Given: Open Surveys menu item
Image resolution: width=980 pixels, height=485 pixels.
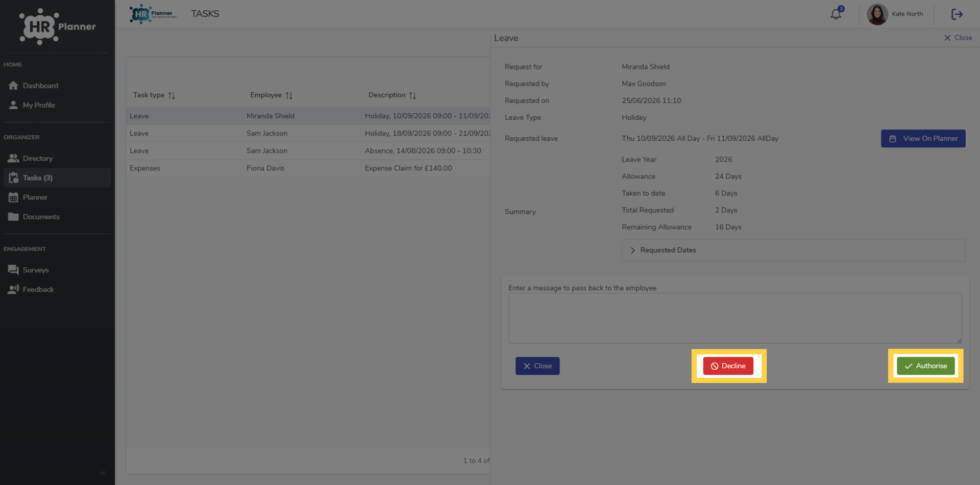Looking at the screenshot, I should (x=57, y=270).
